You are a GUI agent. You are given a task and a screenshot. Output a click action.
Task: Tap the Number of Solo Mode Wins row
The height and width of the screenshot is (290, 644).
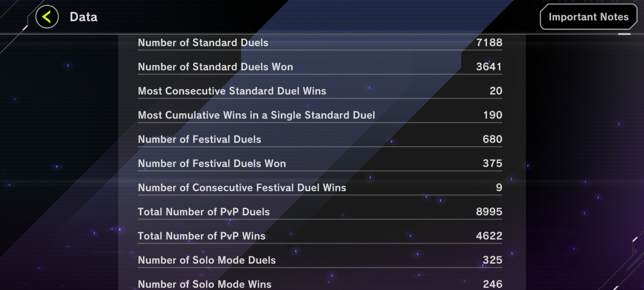[x=320, y=284]
